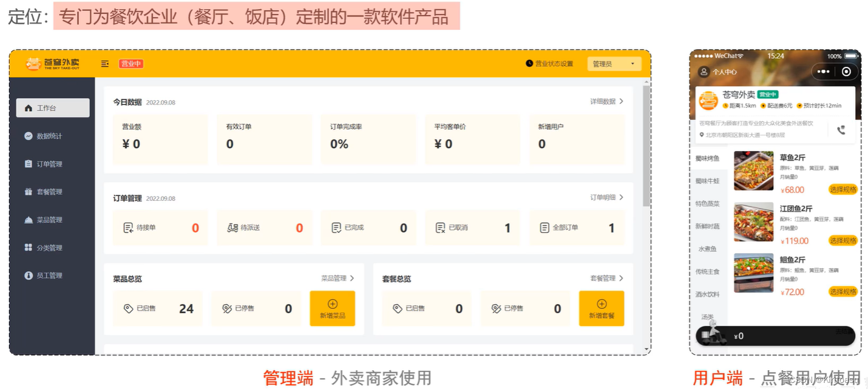Click the 待派送 delivery scooter icon
Image resolution: width=868 pixels, height=389 pixels.
pyautogui.click(x=232, y=228)
